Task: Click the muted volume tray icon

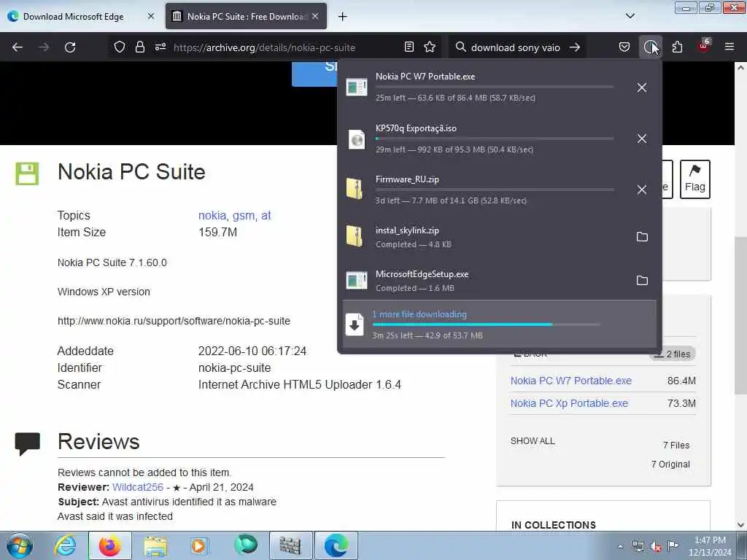Action: 656,547
